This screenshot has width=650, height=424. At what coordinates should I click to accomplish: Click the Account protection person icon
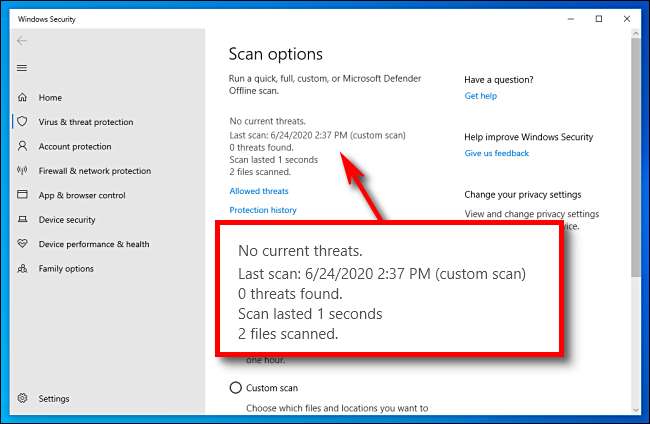22,146
